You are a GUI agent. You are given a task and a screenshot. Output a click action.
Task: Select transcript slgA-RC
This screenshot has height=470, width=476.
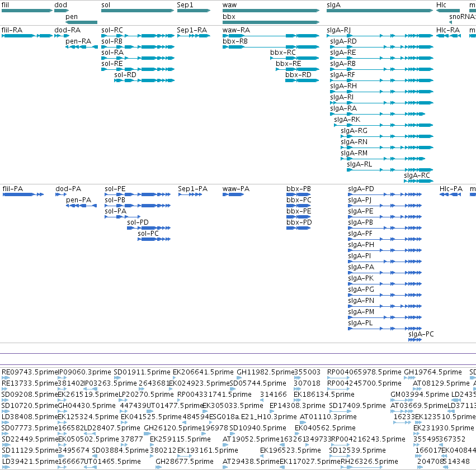[x=418, y=181]
